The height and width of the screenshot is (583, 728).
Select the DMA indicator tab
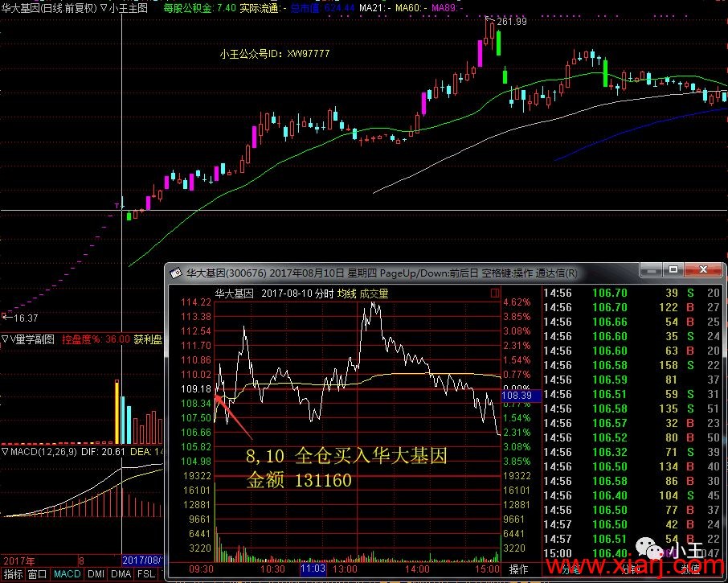(121, 574)
